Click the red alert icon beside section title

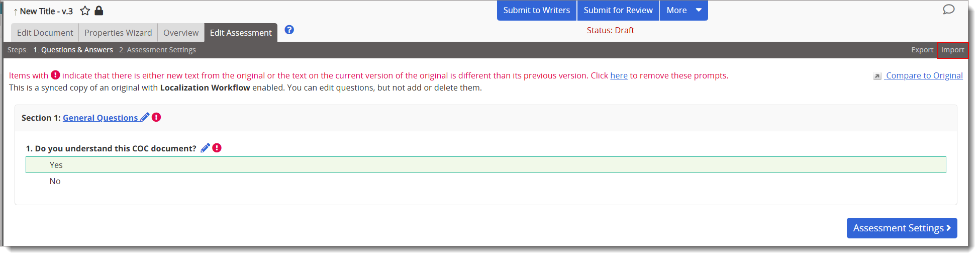point(156,117)
